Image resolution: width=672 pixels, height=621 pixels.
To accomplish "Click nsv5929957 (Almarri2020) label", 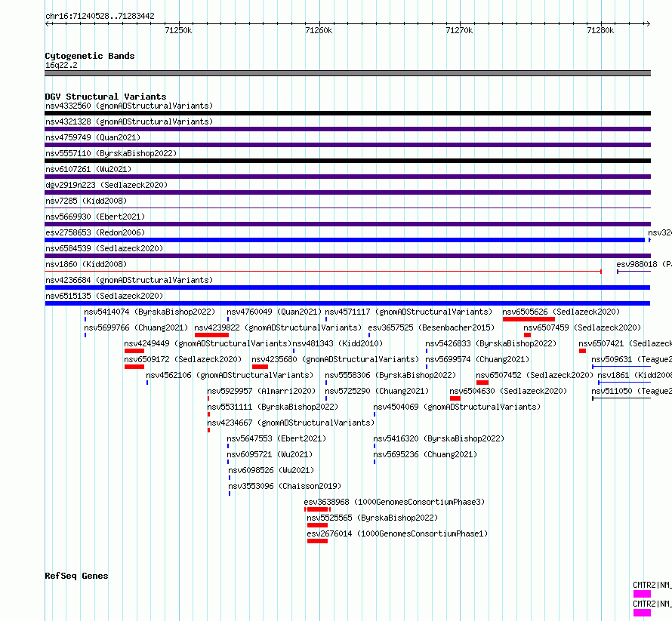I will click(261, 391).
